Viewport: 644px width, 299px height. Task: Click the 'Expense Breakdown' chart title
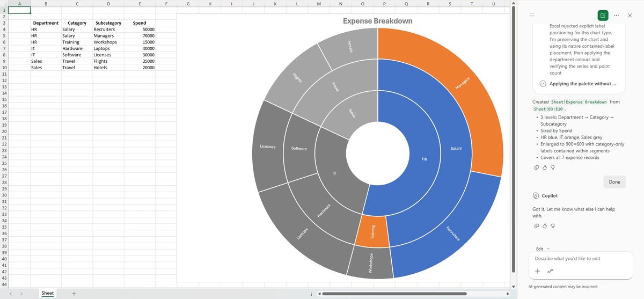click(x=378, y=21)
